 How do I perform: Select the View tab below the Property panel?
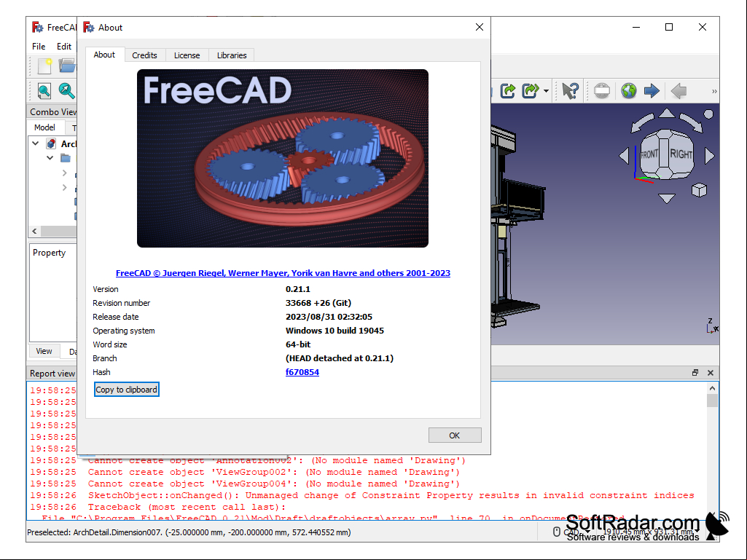[x=44, y=351]
